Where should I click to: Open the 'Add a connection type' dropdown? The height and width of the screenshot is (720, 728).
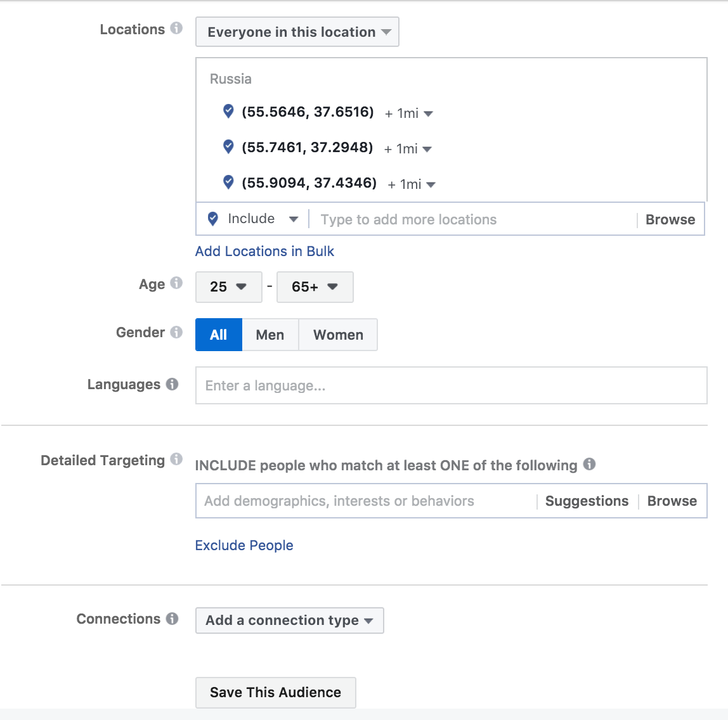click(x=289, y=620)
